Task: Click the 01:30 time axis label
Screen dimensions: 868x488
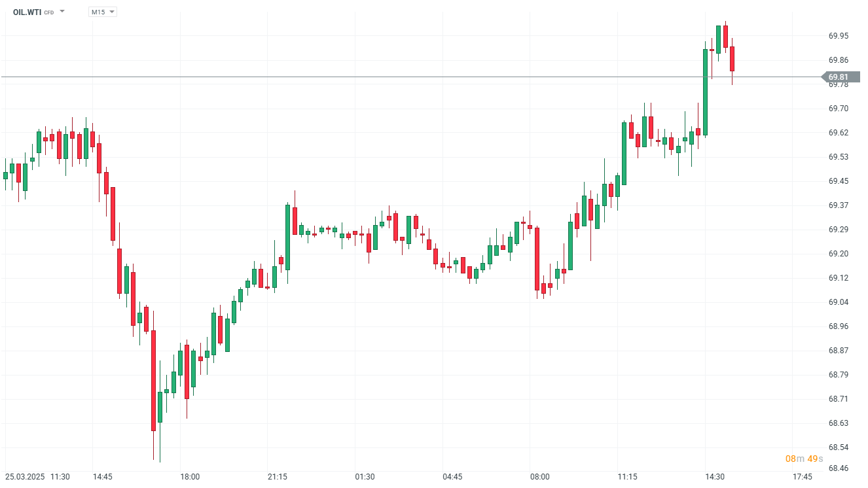Action: 365,477
